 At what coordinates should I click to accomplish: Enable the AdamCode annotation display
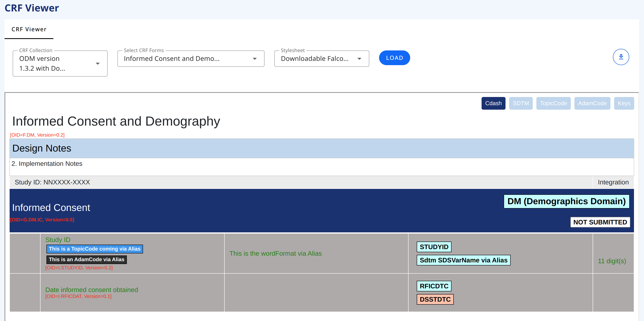click(592, 103)
